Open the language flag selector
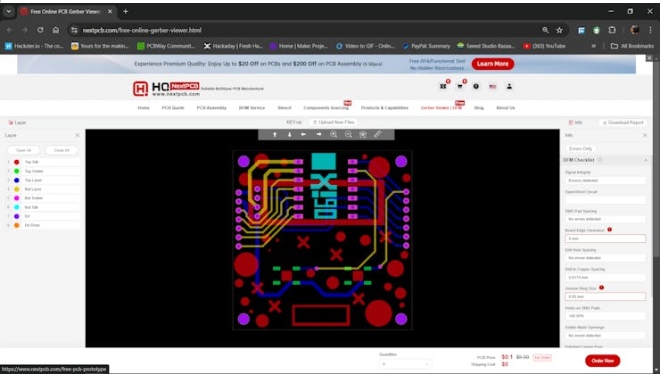671x386 pixels. [x=493, y=86]
